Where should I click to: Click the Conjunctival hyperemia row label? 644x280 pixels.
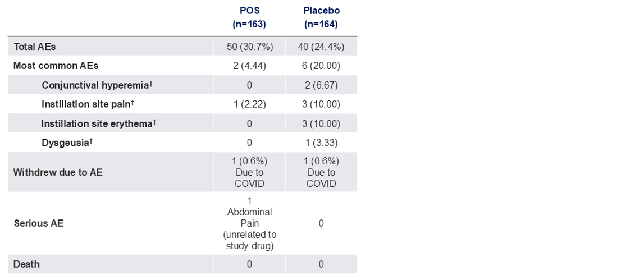click(97, 85)
